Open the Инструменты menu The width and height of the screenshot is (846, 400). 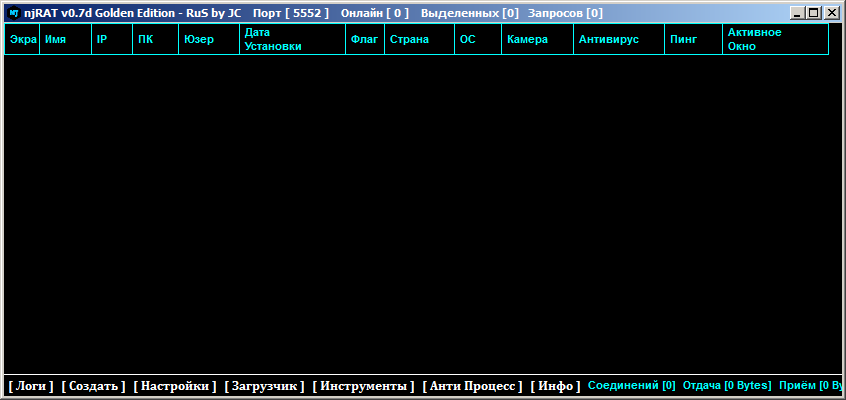tap(363, 386)
